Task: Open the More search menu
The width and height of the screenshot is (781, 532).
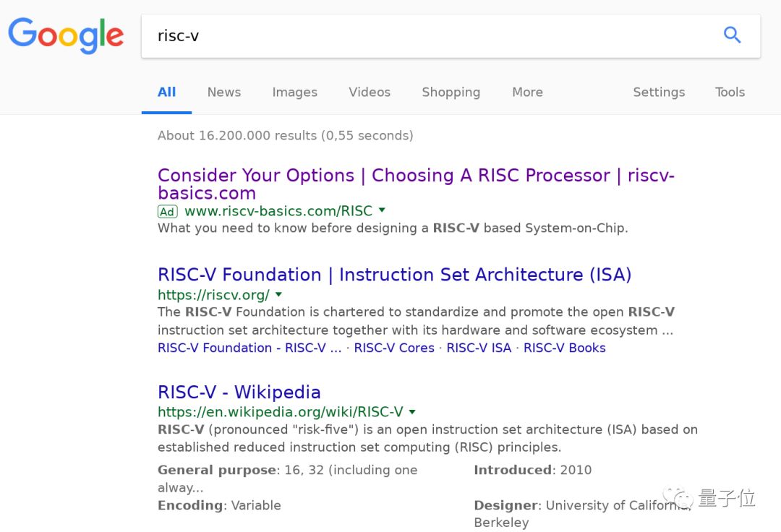Action: coord(527,92)
